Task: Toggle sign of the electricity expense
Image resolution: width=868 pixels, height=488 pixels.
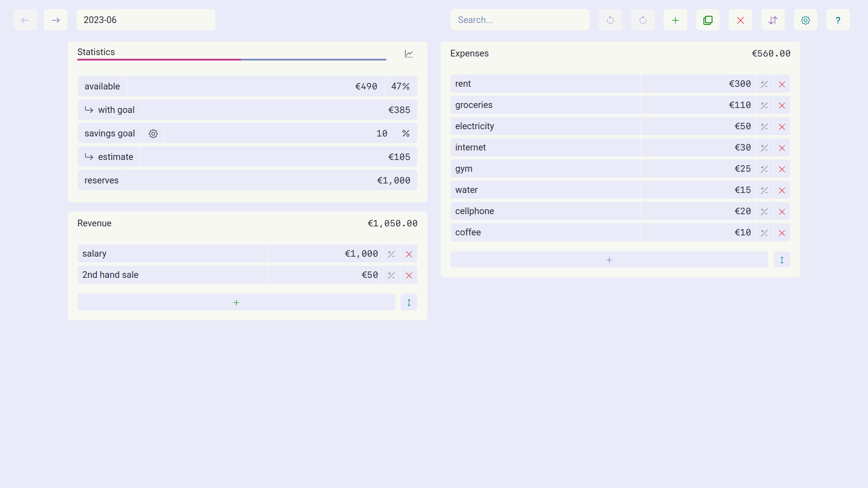Action: tap(764, 127)
